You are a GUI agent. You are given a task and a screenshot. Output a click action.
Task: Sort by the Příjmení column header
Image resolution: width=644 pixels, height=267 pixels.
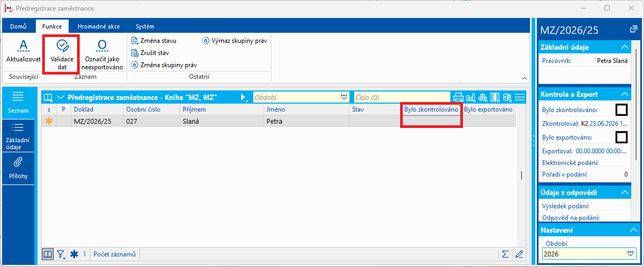[x=222, y=109]
